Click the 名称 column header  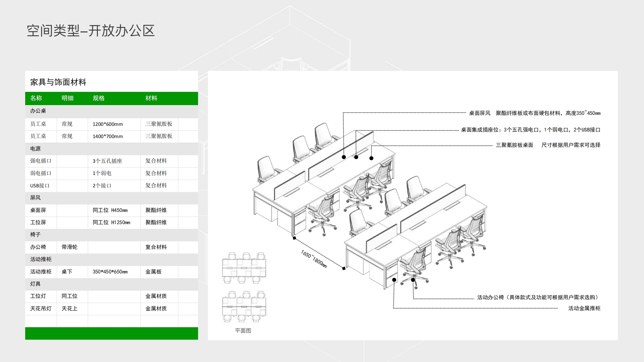coord(36,98)
